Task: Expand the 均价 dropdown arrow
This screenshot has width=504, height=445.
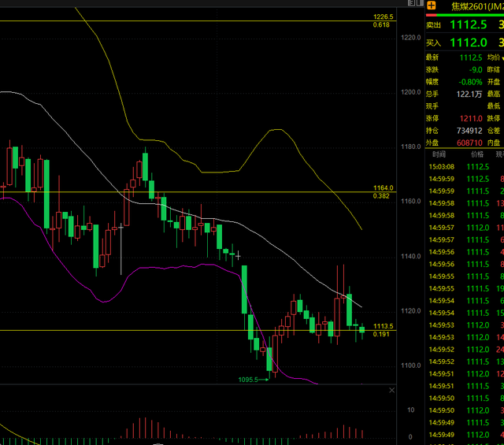Action: pyautogui.click(x=502, y=57)
